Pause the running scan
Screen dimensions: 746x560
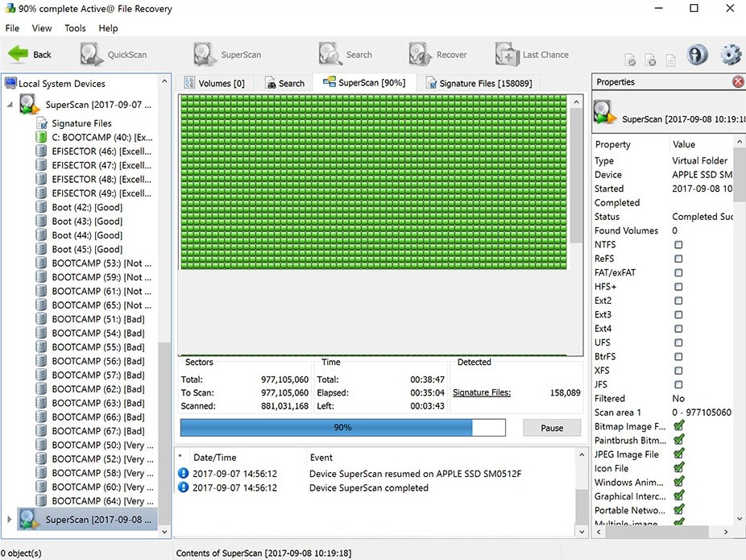point(552,428)
